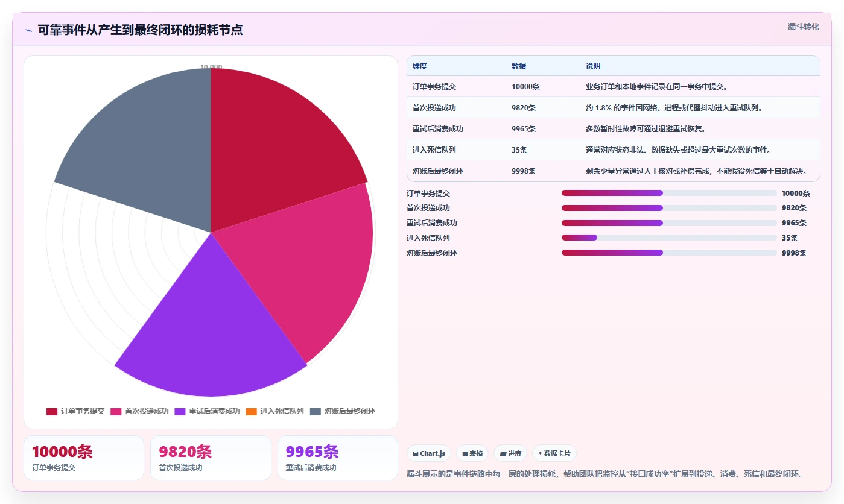
Task: Toggle the 订单事务提交 legend item
Action: 75,411
